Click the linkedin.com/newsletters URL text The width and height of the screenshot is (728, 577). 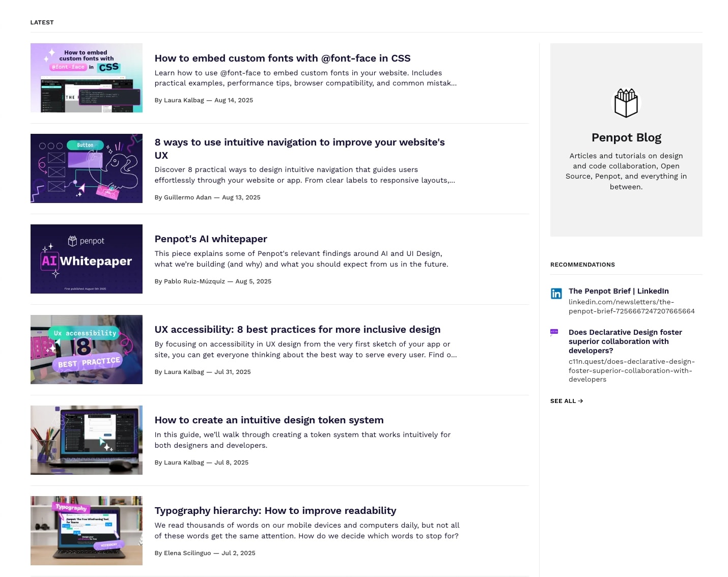[x=631, y=306]
